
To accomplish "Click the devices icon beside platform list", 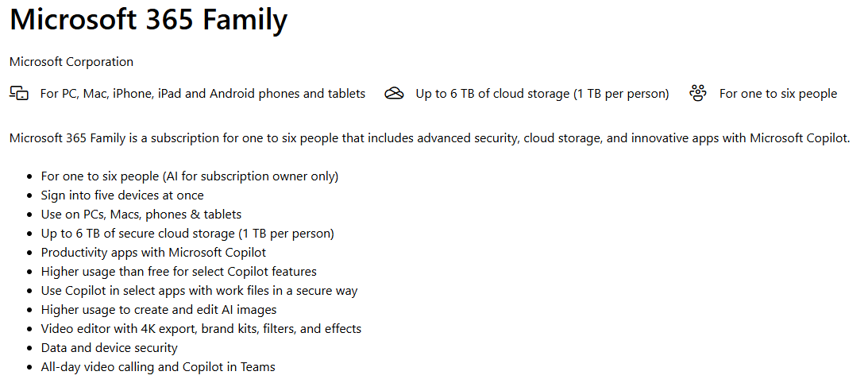I will point(19,93).
